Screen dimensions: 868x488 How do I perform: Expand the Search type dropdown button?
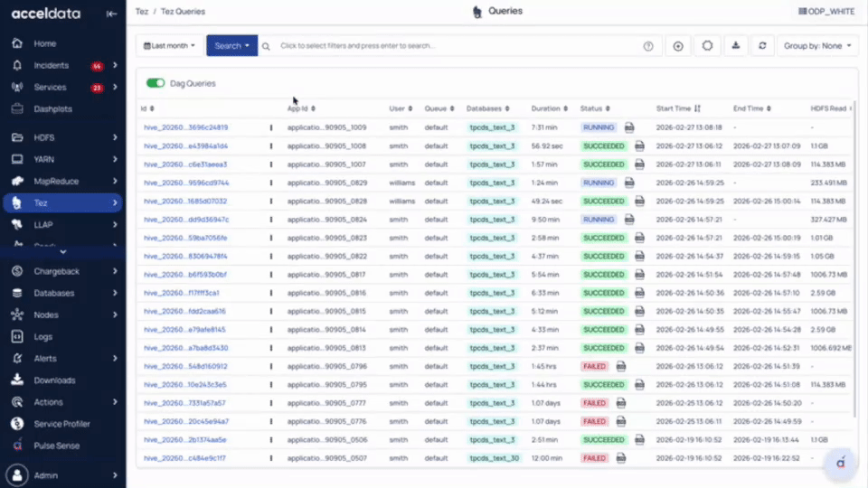tap(231, 46)
